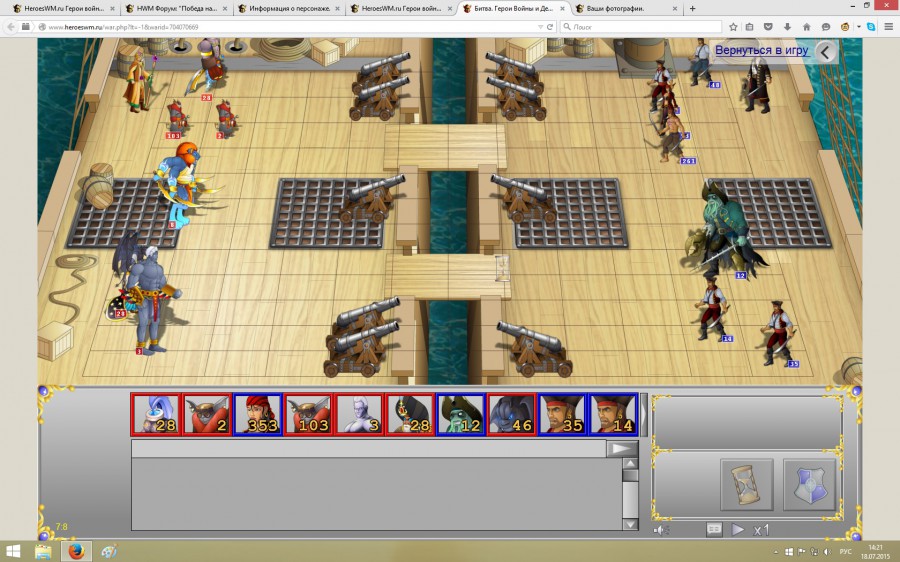
Task: Collapse the return-to-game chevron button
Action: (825, 52)
